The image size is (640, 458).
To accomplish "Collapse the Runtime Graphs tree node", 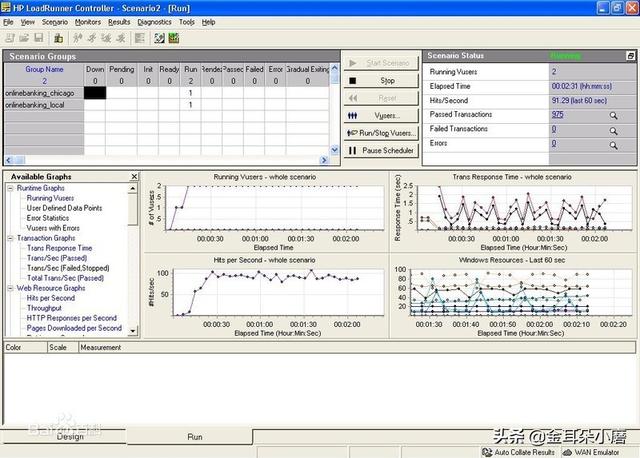I will pyautogui.click(x=11, y=188).
